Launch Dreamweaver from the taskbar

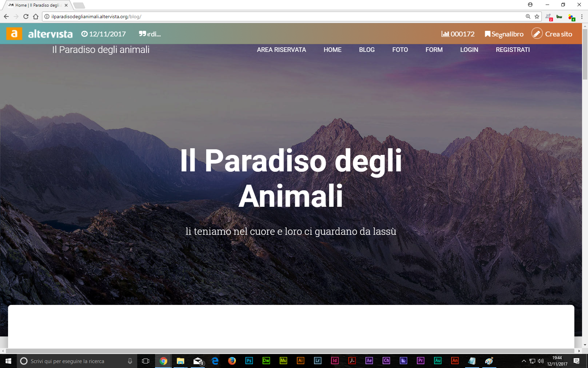[266, 361]
